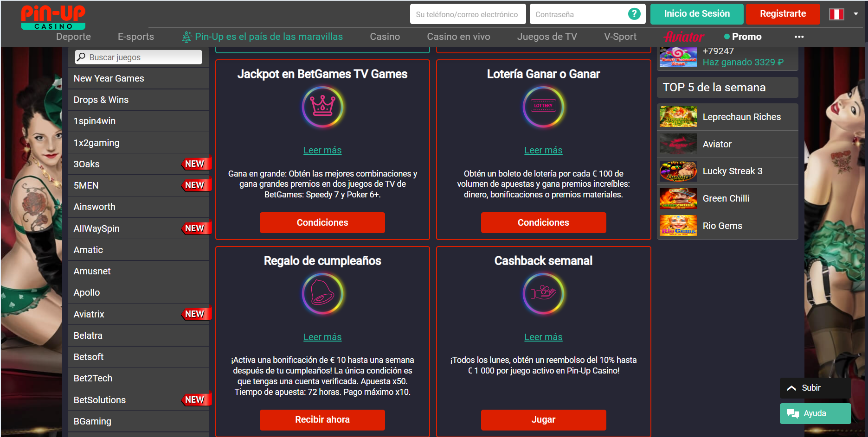The image size is (868, 437).
Task: Click the Christmas tree icon in the nav bar
Action: [186, 37]
